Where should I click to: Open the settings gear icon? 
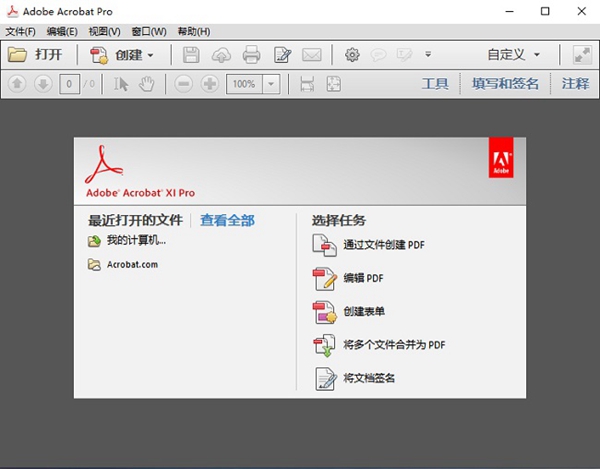click(351, 55)
